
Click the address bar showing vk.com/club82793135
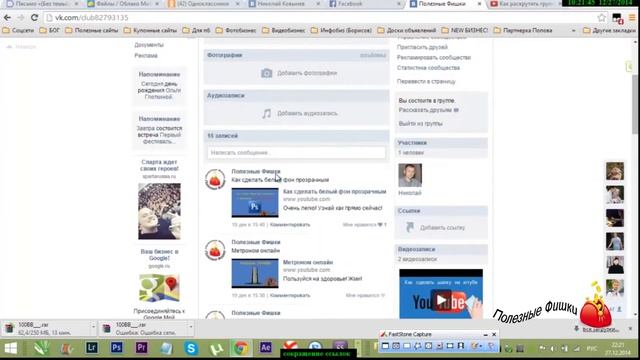pyautogui.click(x=320, y=18)
